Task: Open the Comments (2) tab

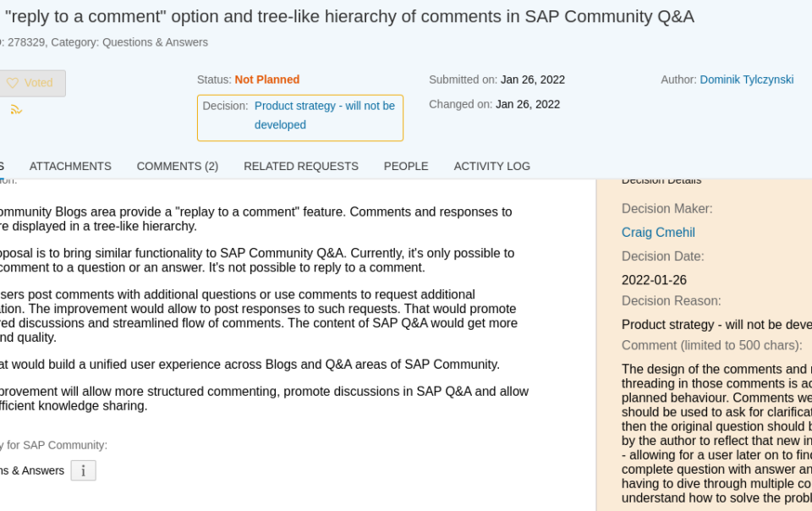Action: point(178,166)
